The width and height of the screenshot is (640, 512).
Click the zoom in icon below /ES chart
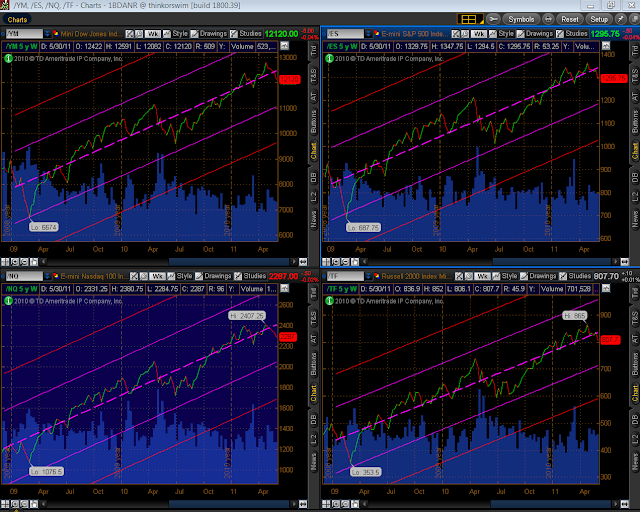pyautogui.click(x=336, y=262)
